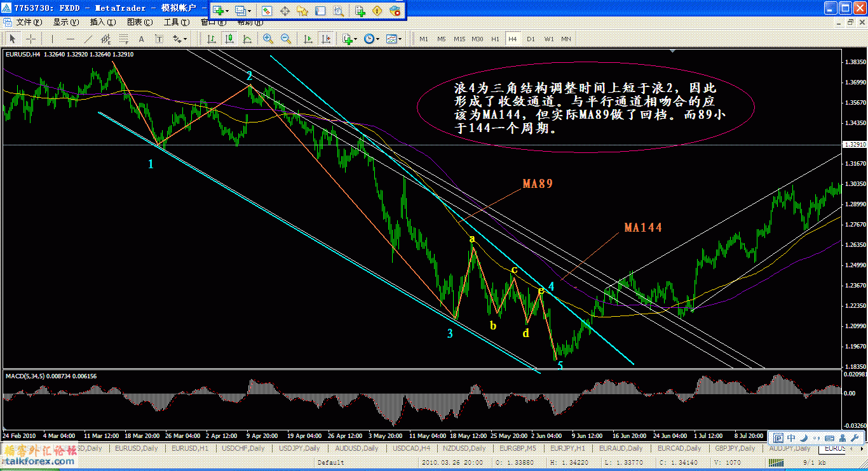Switch to EURJPY,H1 chart tab
The height and width of the screenshot is (471, 868).
click(567, 448)
